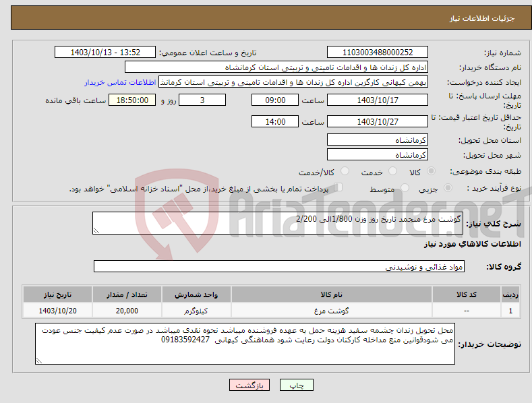Select the کالا/خدمت radio button
The width and height of the screenshot is (532, 403).
(345, 171)
